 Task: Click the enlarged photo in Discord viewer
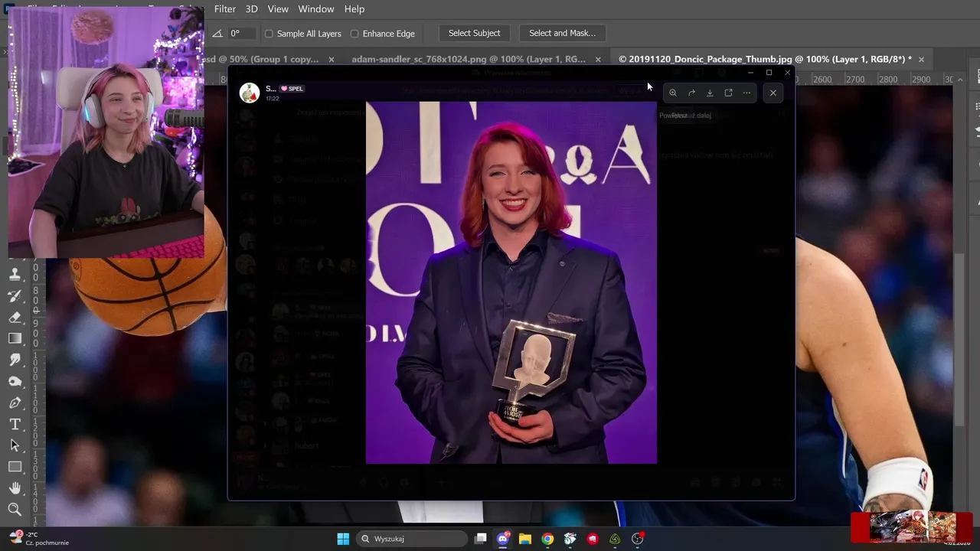click(511, 282)
